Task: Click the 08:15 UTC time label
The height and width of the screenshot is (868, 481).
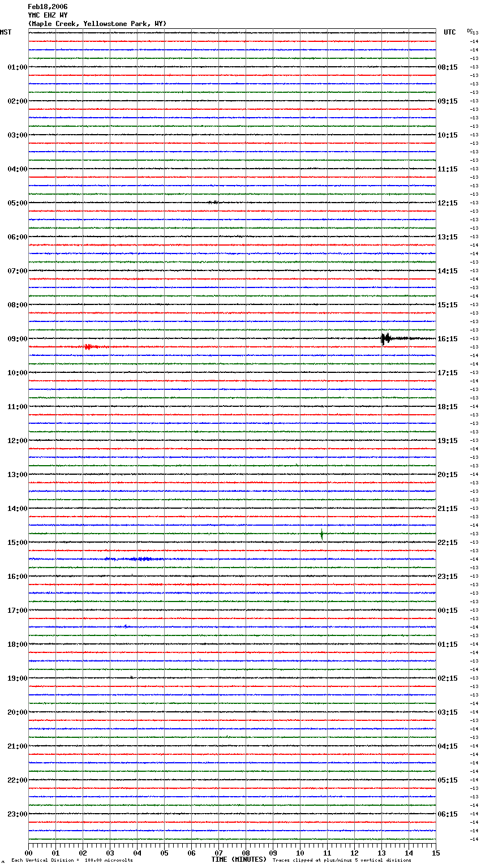Action: (x=448, y=67)
